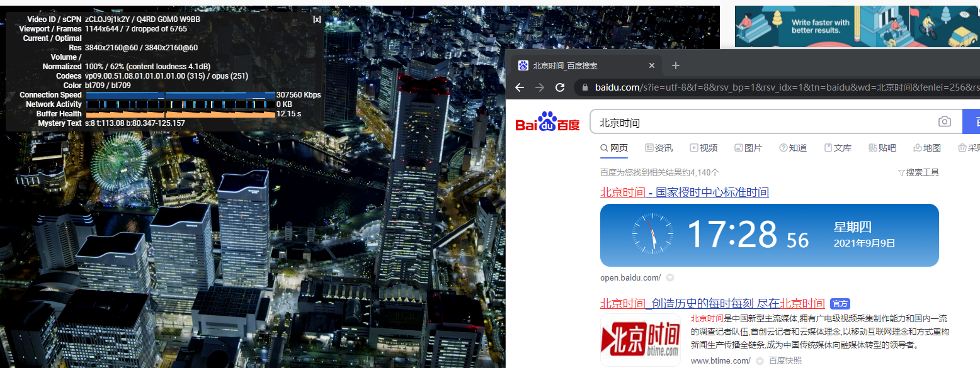Click the btime.com logo thumbnail

tap(640, 340)
